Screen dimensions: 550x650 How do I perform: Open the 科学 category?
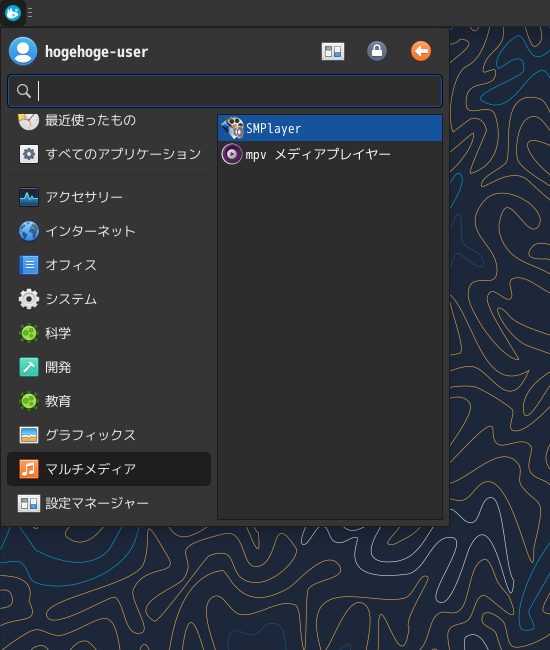point(109,333)
